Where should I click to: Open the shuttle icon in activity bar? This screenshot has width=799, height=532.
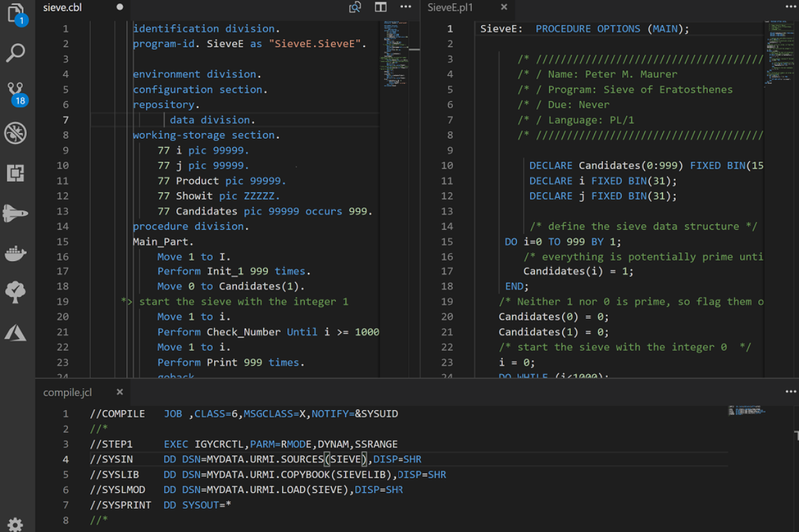[15, 213]
